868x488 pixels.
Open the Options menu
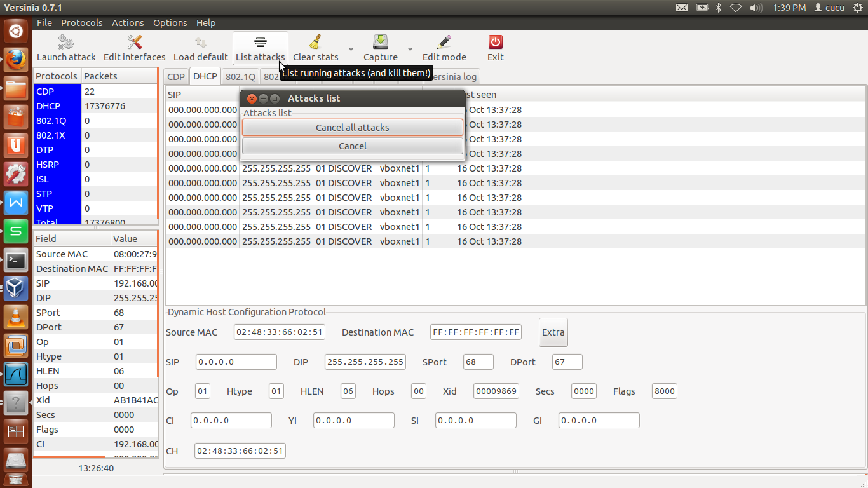point(170,23)
